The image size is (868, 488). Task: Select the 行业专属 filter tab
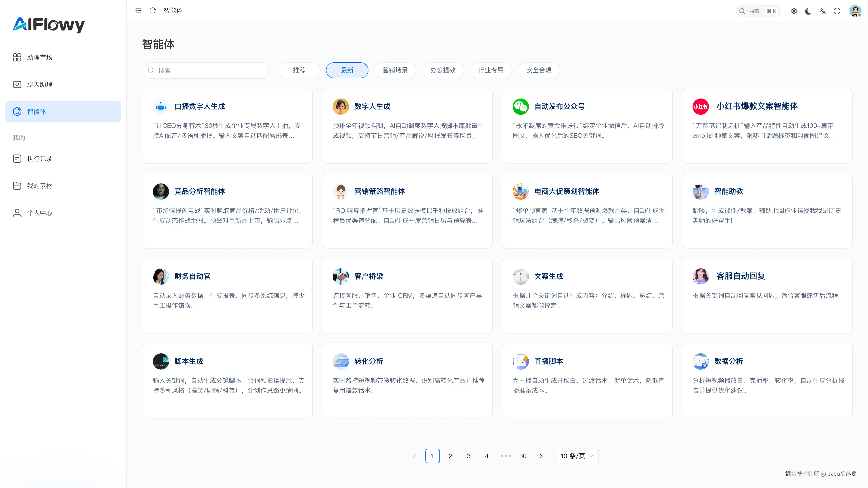point(491,70)
